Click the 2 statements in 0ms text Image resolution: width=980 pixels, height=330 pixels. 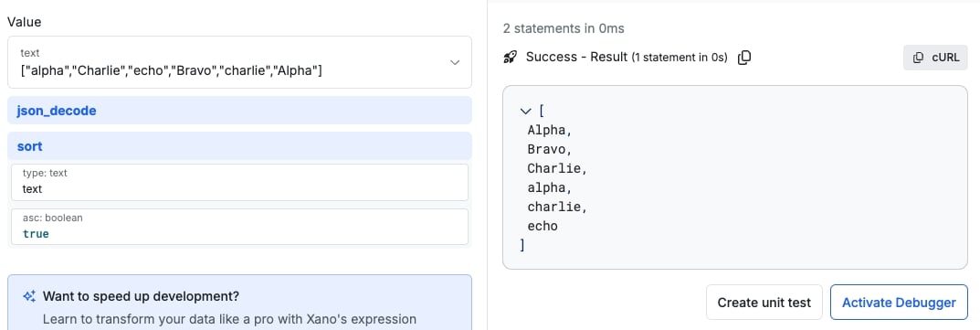pyautogui.click(x=564, y=28)
